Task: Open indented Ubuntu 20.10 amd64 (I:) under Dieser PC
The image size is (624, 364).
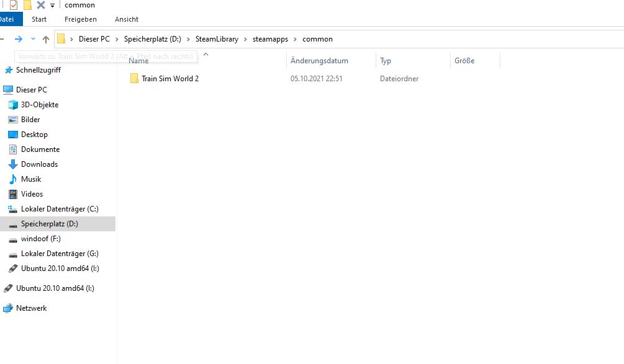Action: (60, 269)
